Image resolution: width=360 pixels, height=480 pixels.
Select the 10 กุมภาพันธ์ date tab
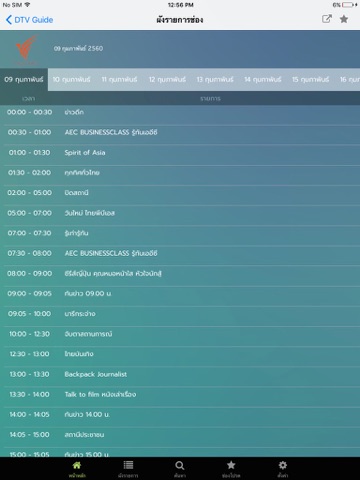coord(72,79)
